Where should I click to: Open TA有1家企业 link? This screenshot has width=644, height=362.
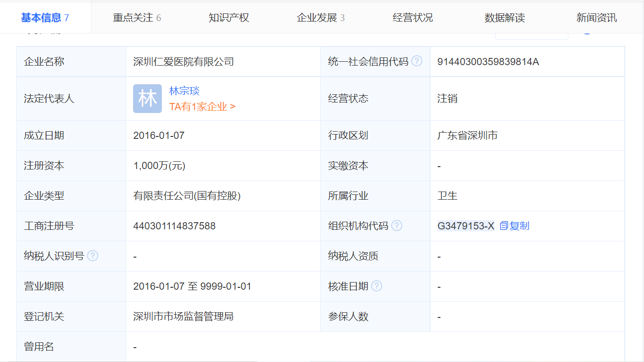coord(202,106)
